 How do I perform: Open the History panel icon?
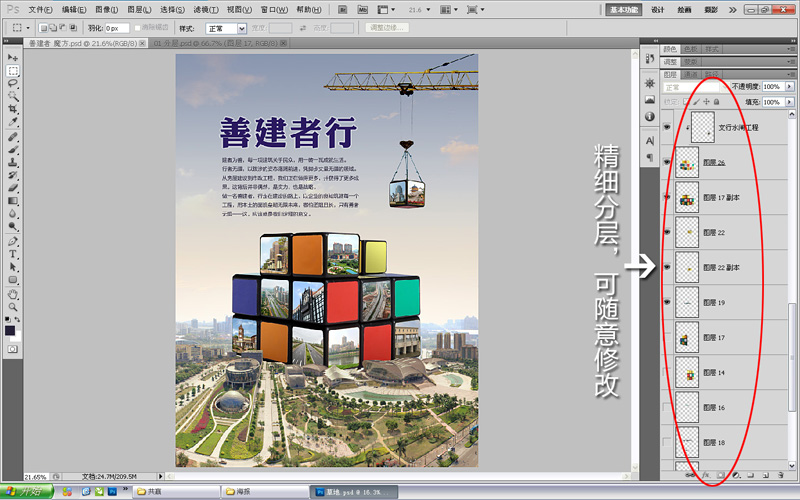click(649, 59)
